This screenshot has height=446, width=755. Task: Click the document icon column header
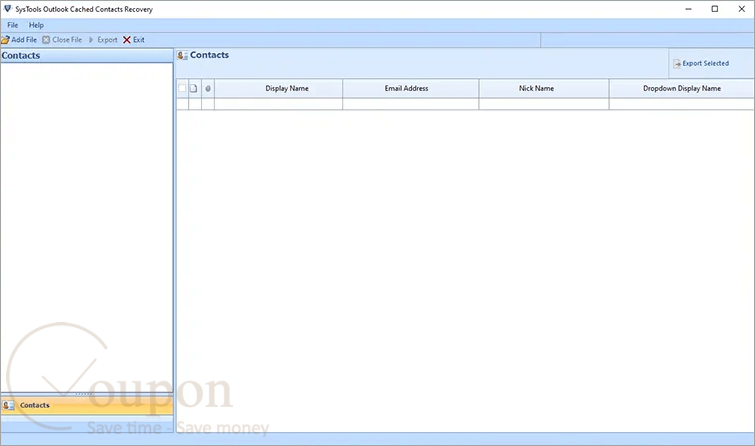(x=194, y=88)
